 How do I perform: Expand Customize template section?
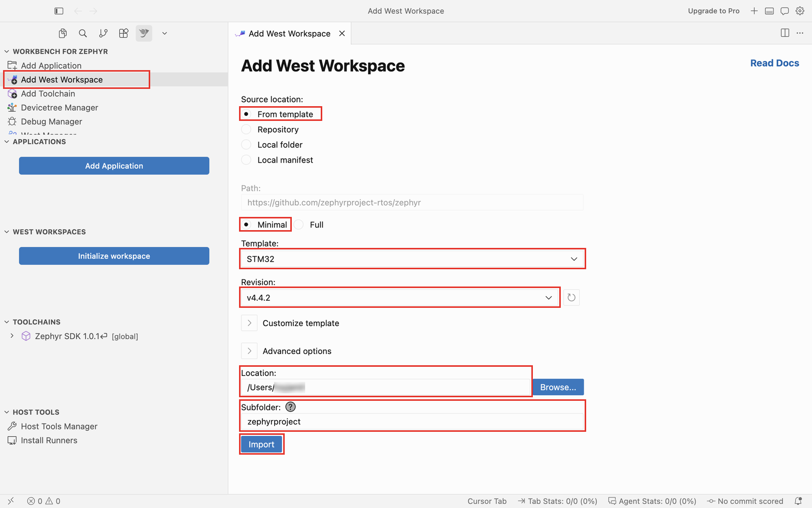point(249,323)
